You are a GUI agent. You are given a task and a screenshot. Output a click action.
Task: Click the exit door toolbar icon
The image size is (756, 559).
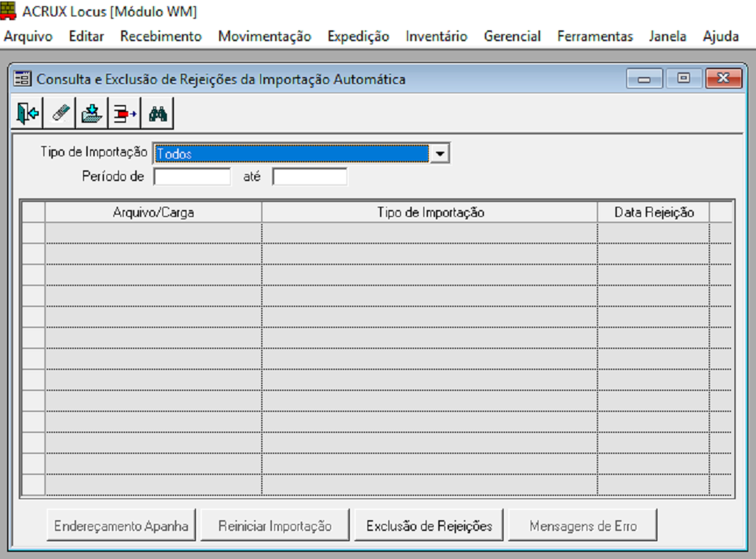click(27, 114)
